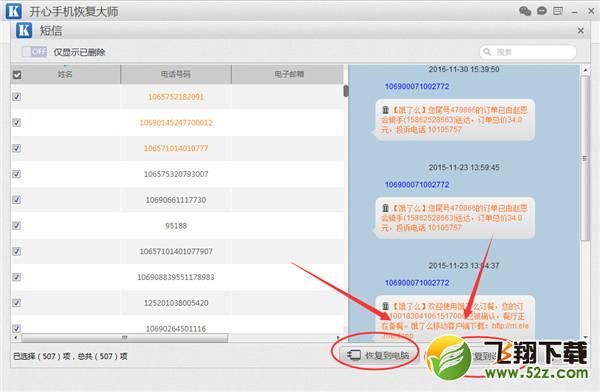The image size is (600, 392).
Task: Open the chat bubble feedback icon
Action: [541, 11]
